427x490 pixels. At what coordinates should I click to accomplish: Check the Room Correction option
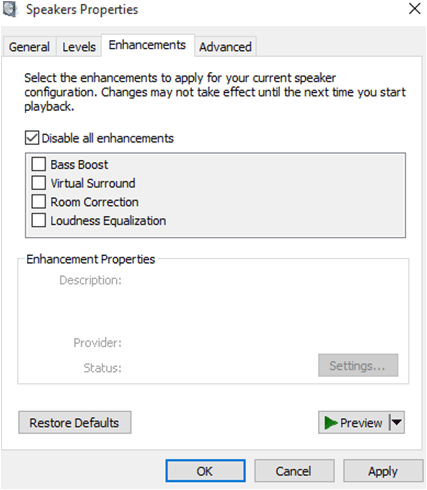39,202
